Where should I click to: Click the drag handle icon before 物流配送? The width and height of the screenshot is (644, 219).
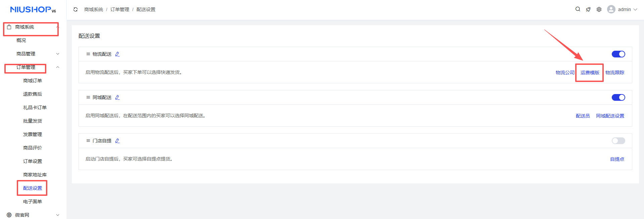coord(88,54)
